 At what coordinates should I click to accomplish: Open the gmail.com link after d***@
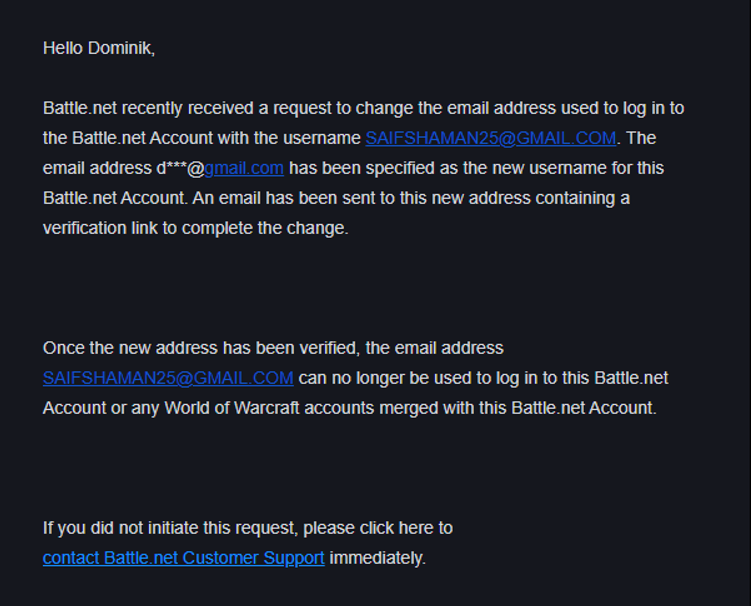coord(244,168)
